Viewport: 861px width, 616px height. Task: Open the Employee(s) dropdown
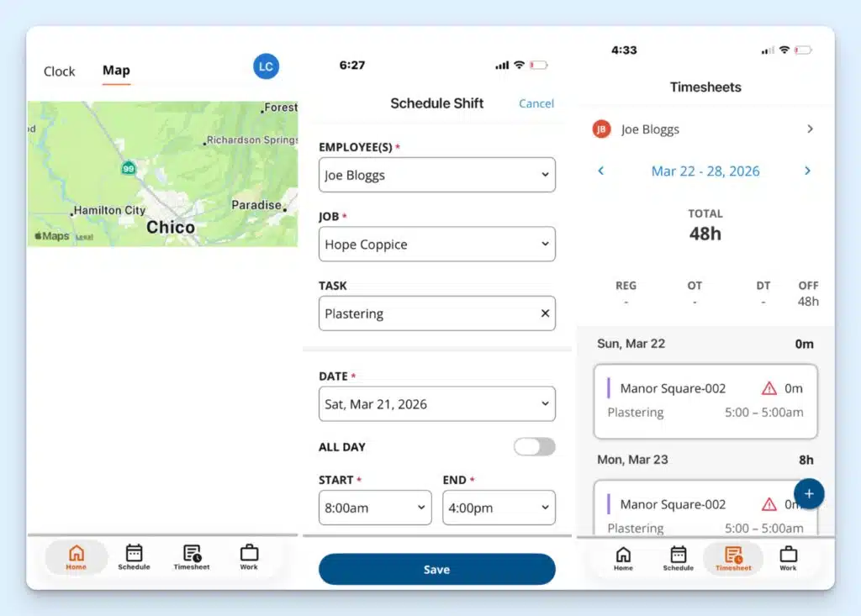pyautogui.click(x=436, y=175)
